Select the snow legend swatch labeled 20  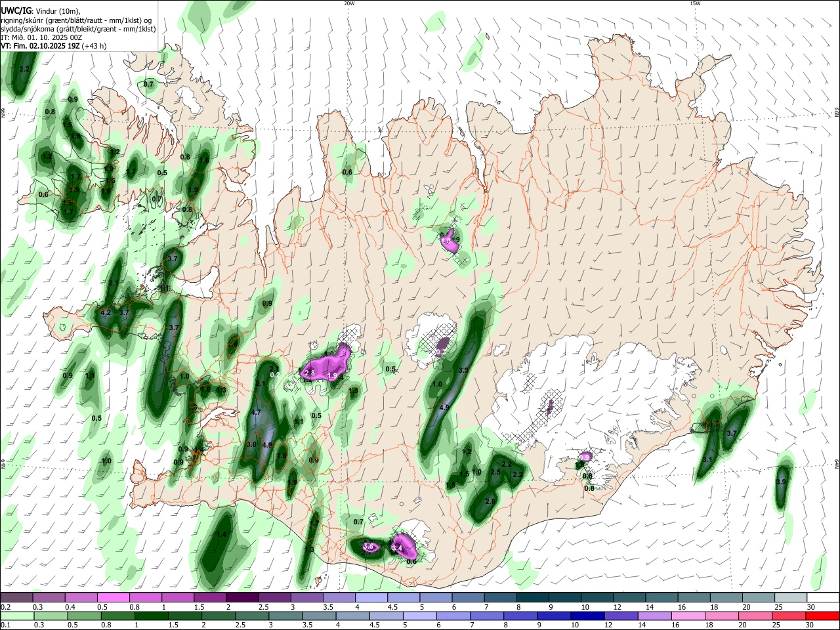tap(759, 597)
